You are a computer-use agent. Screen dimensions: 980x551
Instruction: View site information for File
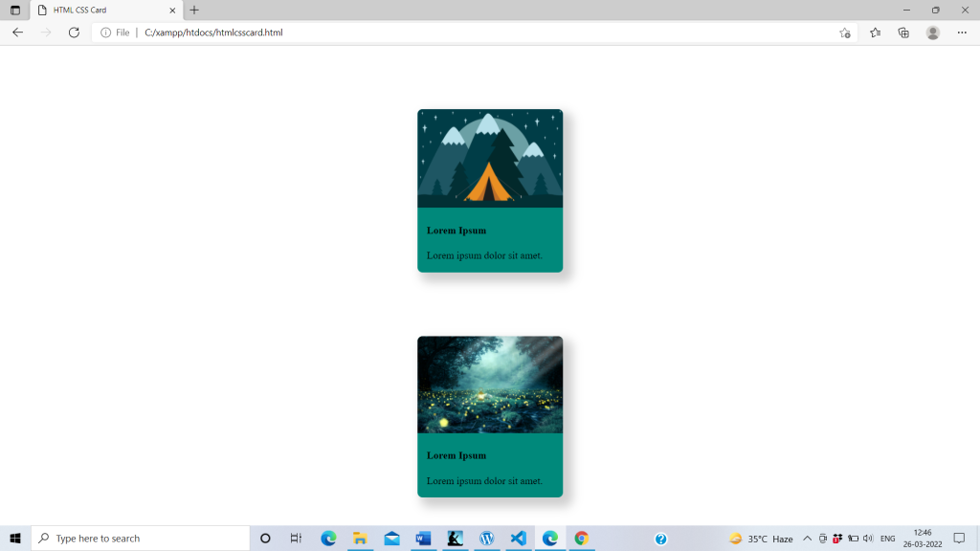(115, 33)
